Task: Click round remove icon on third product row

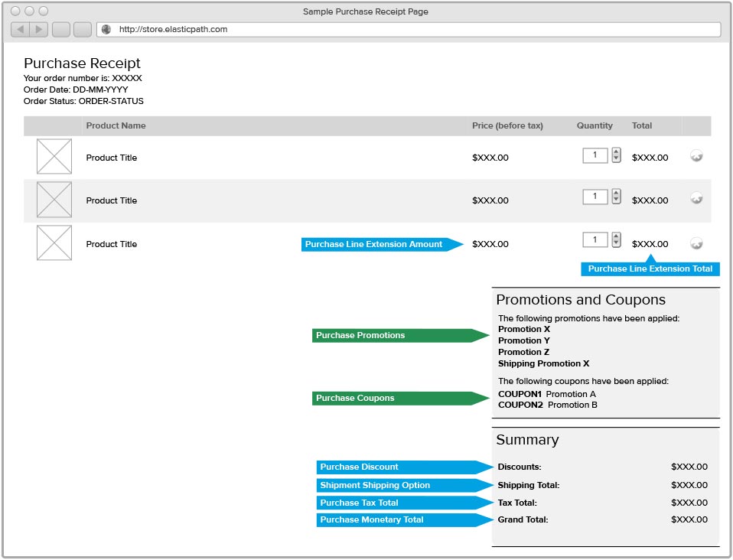Action: [x=696, y=243]
